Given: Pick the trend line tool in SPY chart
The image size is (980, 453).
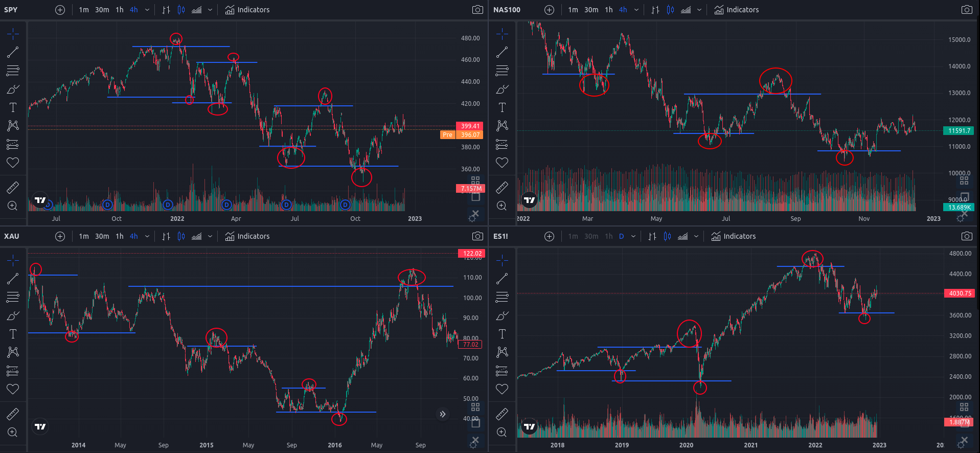Looking at the screenshot, I should 13,52.
